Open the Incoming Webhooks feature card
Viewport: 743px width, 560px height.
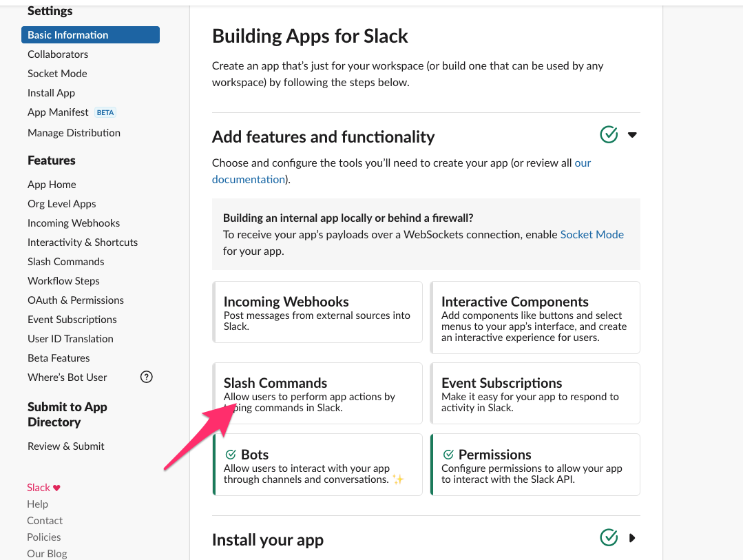[x=317, y=312]
